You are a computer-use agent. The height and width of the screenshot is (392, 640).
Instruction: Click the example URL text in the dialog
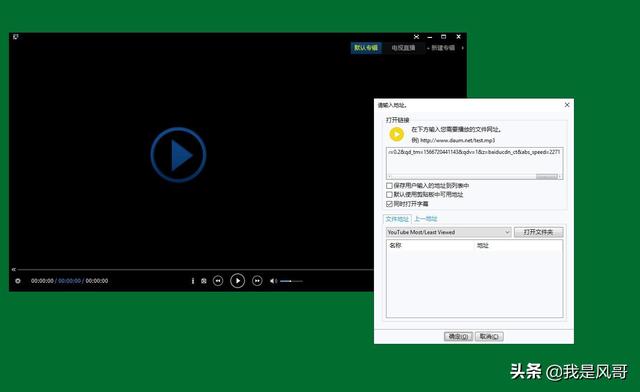click(458, 140)
